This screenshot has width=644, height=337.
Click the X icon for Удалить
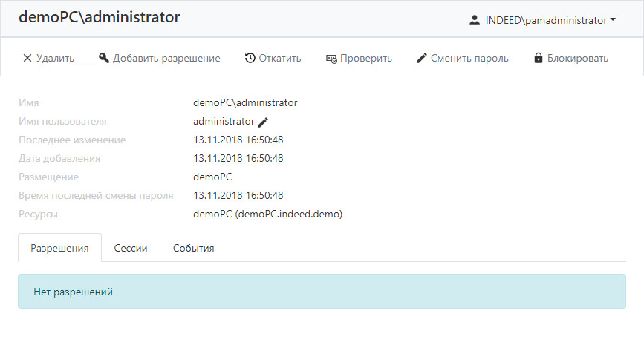pos(27,59)
